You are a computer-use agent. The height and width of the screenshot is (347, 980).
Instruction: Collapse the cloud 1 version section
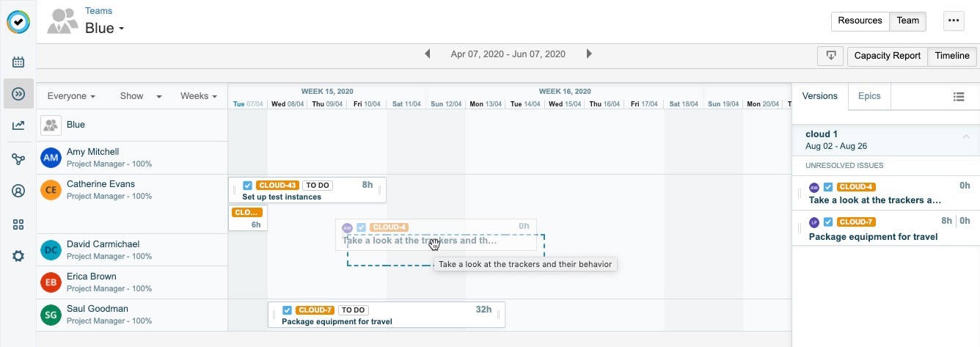coord(966,136)
